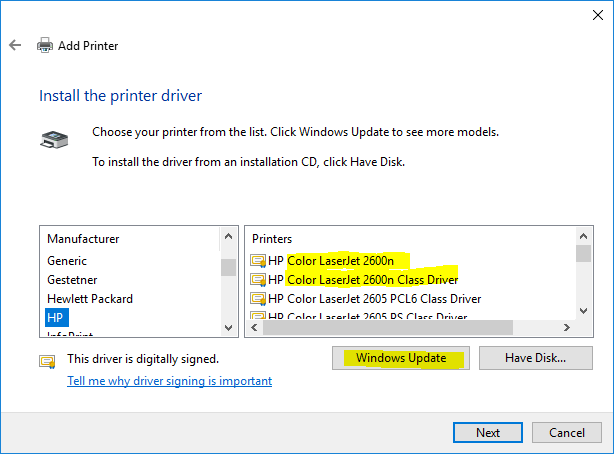Click the large printer illustration icon
Screen dimensions: 614x454
pyautogui.click(x=54, y=140)
